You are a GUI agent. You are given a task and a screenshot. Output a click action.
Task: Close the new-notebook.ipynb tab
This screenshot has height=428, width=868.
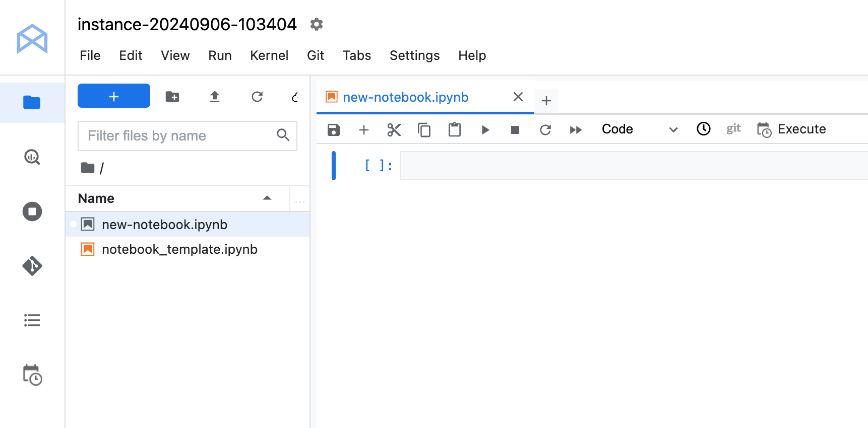pos(518,97)
